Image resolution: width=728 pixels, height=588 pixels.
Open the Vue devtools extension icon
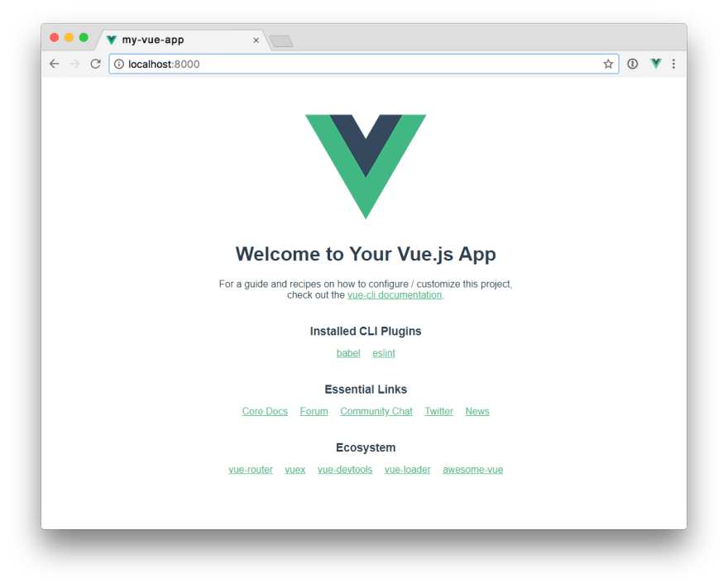pyautogui.click(x=656, y=64)
